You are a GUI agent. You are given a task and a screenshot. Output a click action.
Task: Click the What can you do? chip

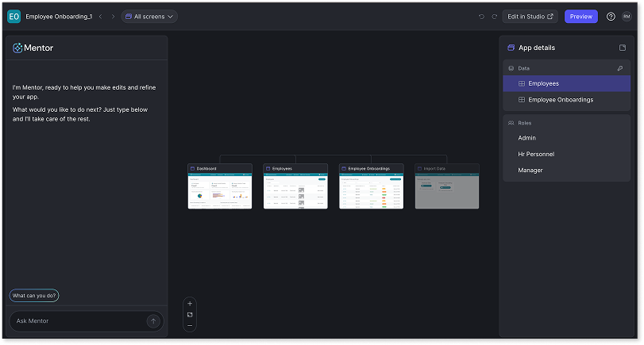click(x=34, y=295)
